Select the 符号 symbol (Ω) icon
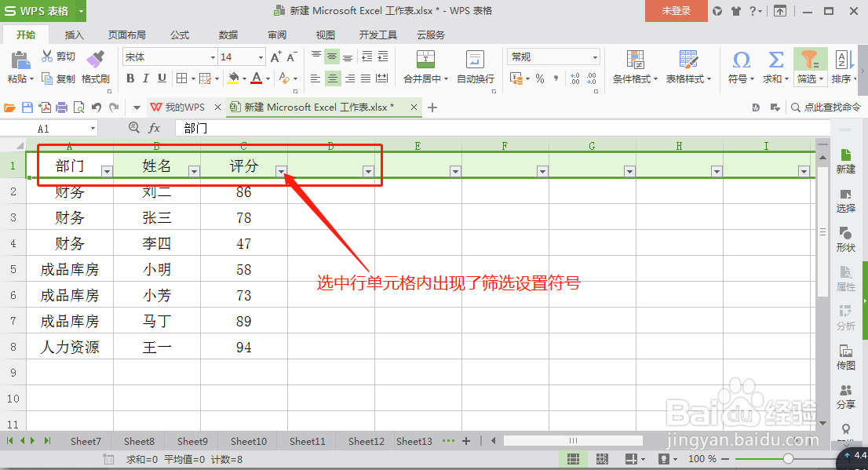Image resolution: width=868 pixels, height=470 pixels. [741, 61]
